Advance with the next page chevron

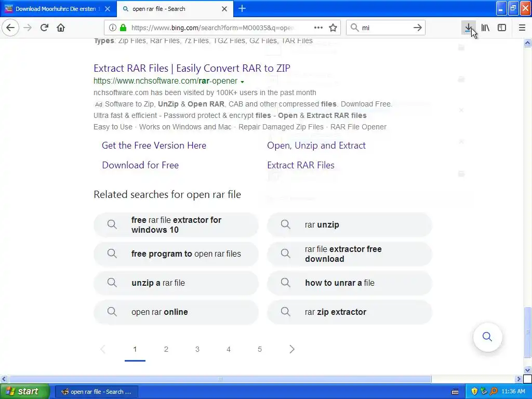[x=292, y=349]
